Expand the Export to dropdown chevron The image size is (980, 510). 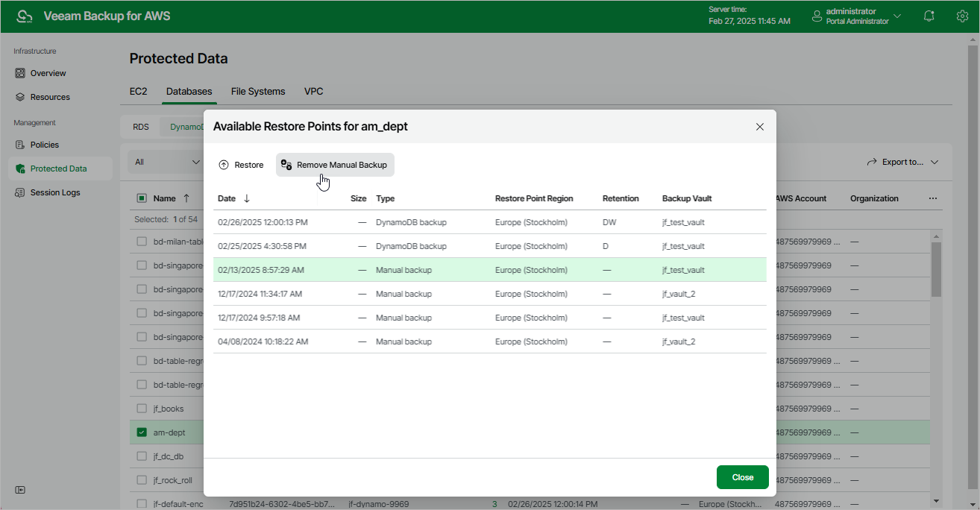935,162
